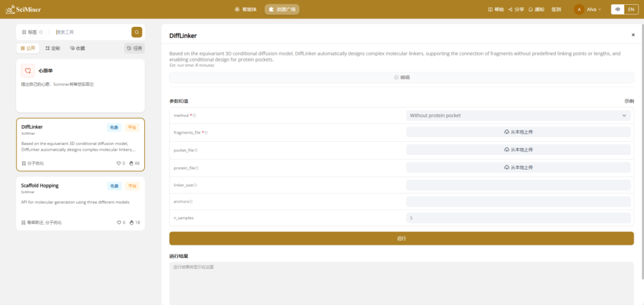Upload fragments_file from local
Image resolution: width=644 pixels, height=305 pixels.
coord(518,132)
